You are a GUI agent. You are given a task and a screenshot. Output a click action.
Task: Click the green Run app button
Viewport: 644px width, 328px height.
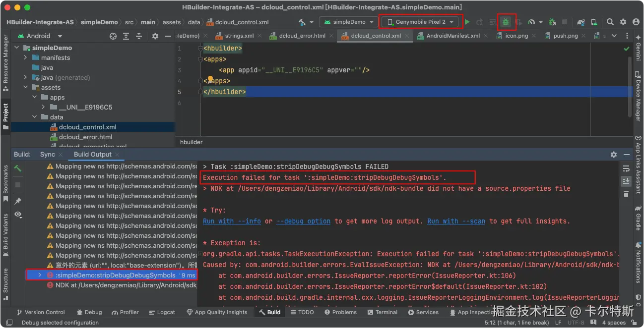467,22
